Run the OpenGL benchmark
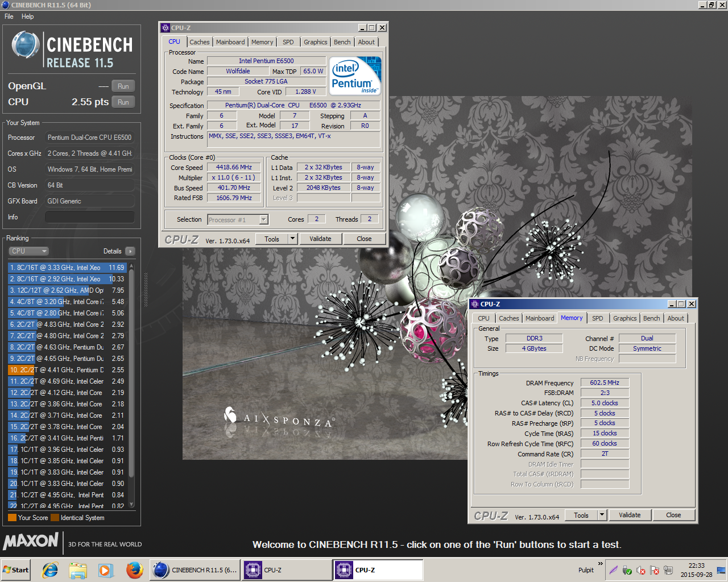The width and height of the screenshot is (728, 582). pos(123,86)
